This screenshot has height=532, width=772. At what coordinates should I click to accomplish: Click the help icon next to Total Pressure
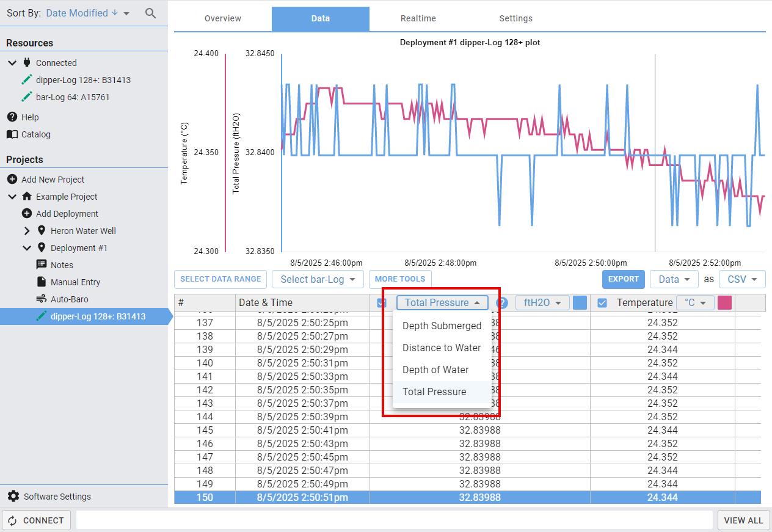(501, 302)
